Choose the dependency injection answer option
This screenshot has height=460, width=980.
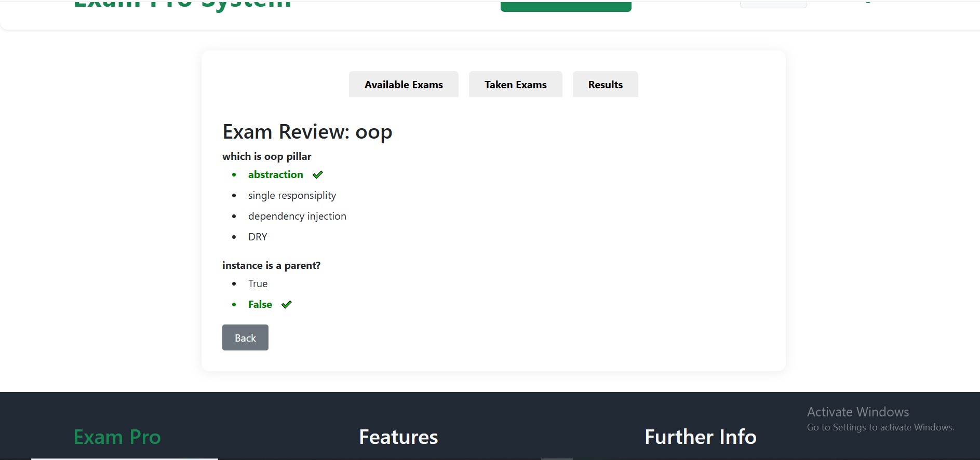(x=297, y=217)
